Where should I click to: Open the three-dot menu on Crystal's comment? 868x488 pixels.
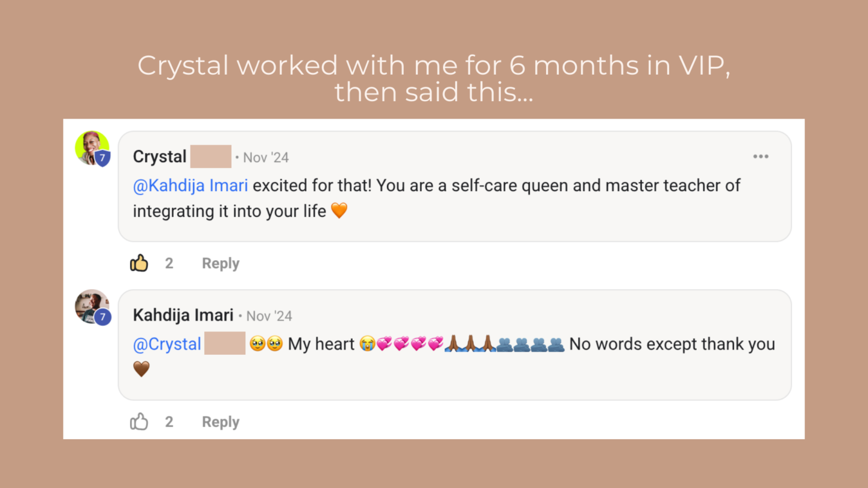click(761, 157)
